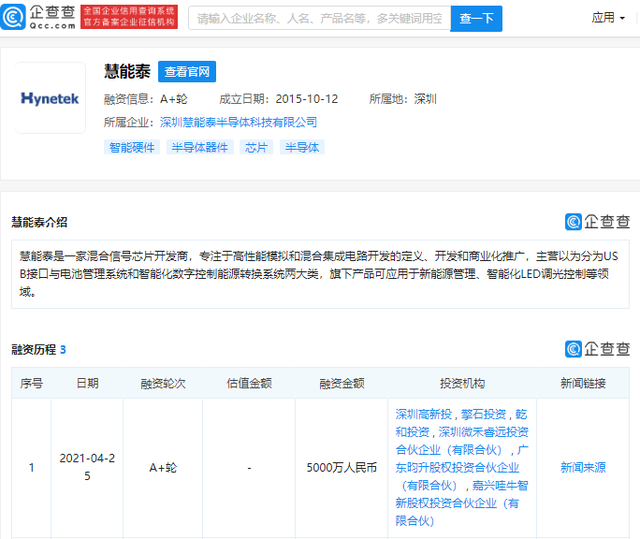Click the 慧能泰介绍 section heading

(x=39, y=222)
